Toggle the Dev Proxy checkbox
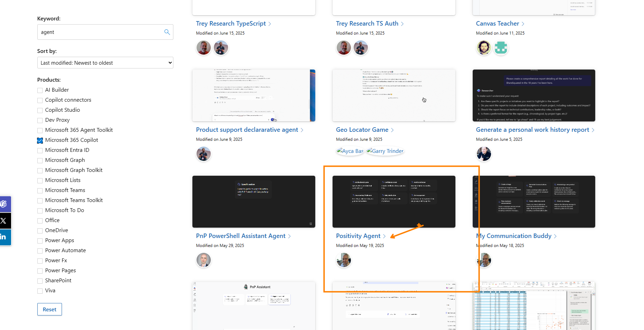644x330 pixels. [40, 120]
